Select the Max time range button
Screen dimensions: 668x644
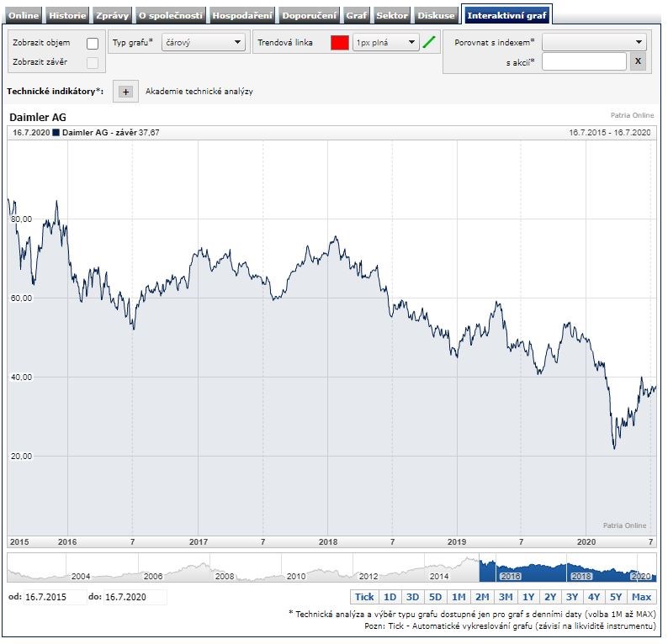pyautogui.click(x=641, y=597)
